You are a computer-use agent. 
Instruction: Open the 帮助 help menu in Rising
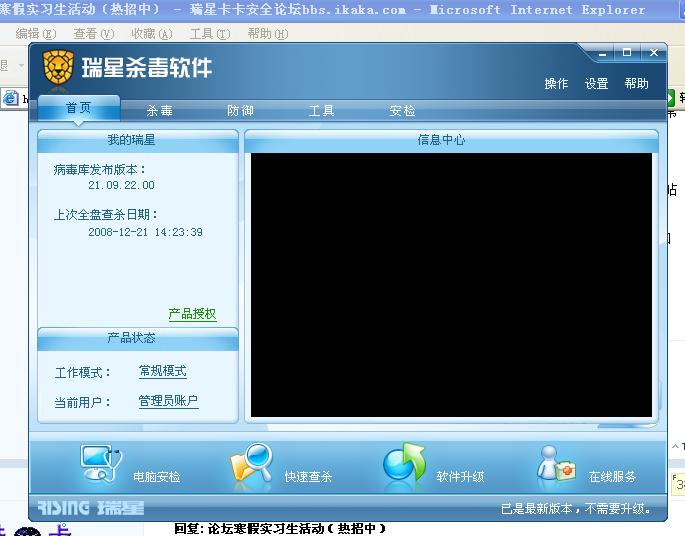(x=637, y=83)
